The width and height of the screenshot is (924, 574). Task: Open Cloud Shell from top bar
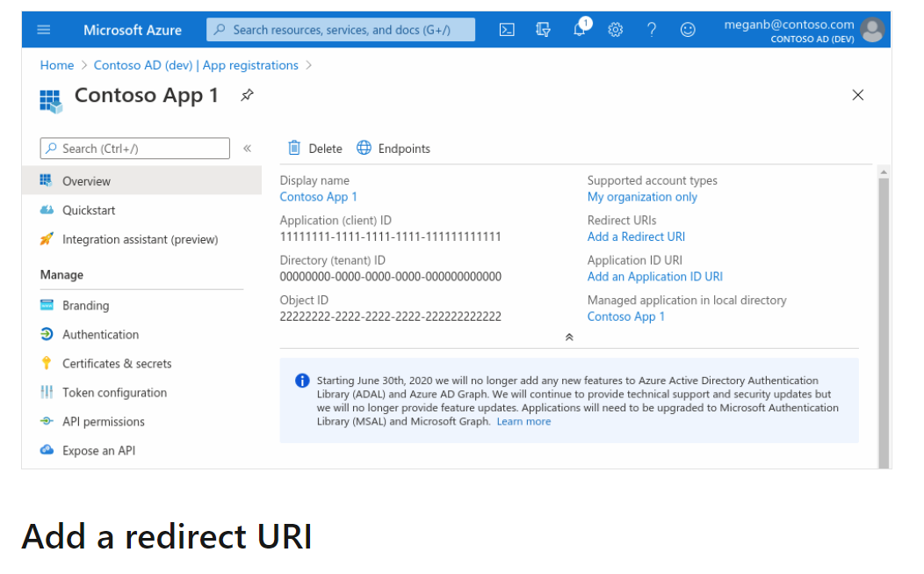coord(507,30)
